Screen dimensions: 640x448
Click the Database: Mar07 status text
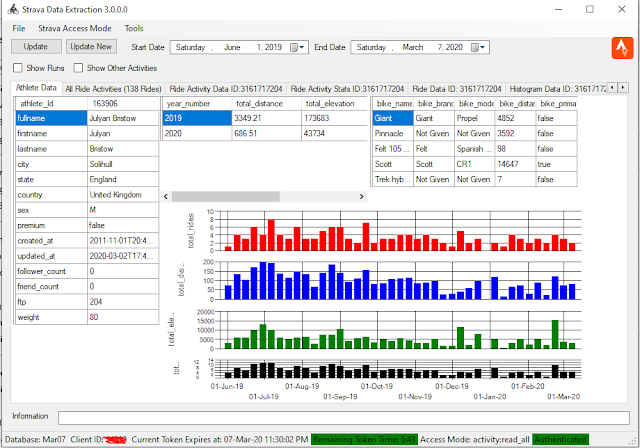[35, 439]
